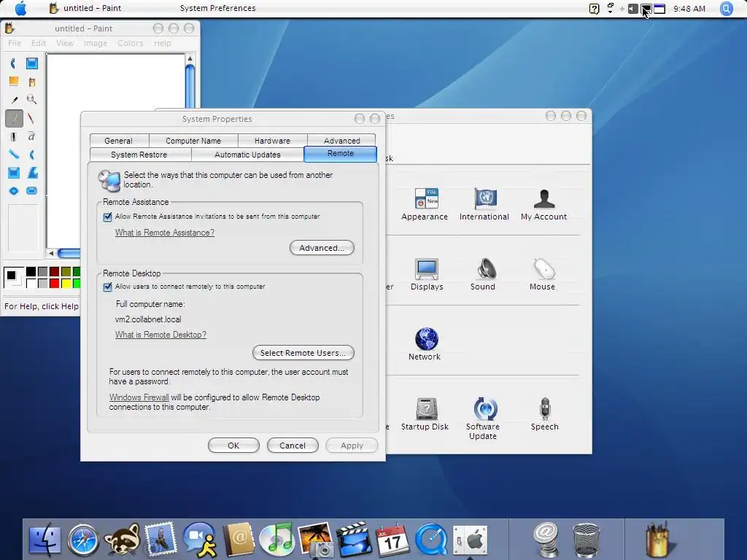The image size is (747, 560).
Task: Select the Brush tool in Paint
Action: click(32, 118)
